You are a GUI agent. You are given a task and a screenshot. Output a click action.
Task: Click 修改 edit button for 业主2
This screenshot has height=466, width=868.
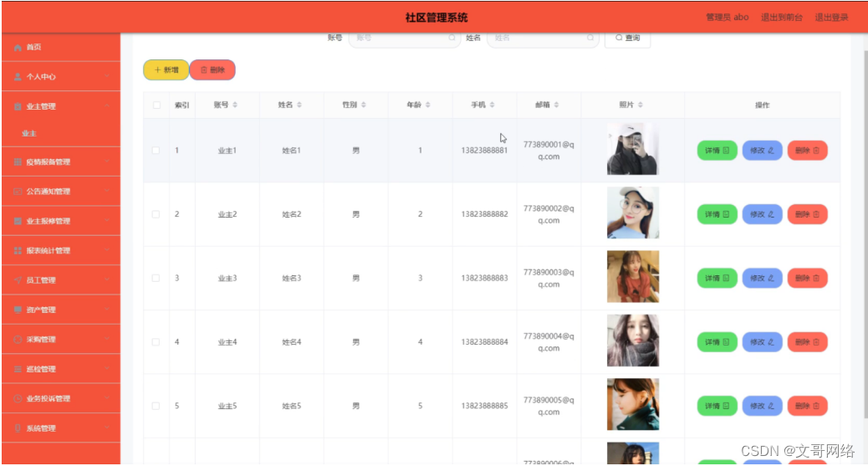(763, 214)
